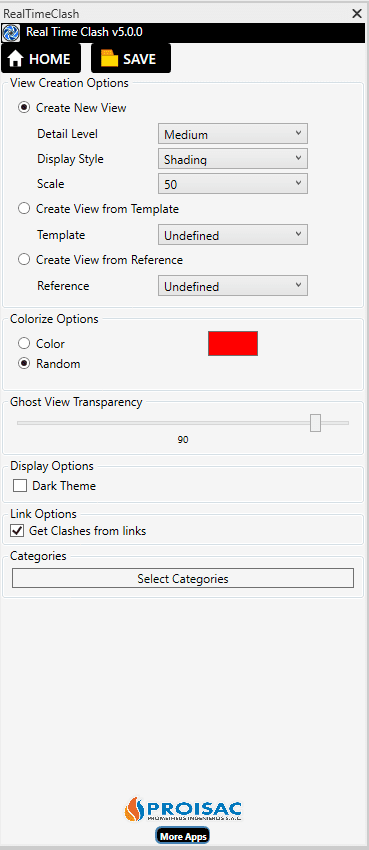
Task: Open the Detail Level dropdown
Action: [x=233, y=134]
